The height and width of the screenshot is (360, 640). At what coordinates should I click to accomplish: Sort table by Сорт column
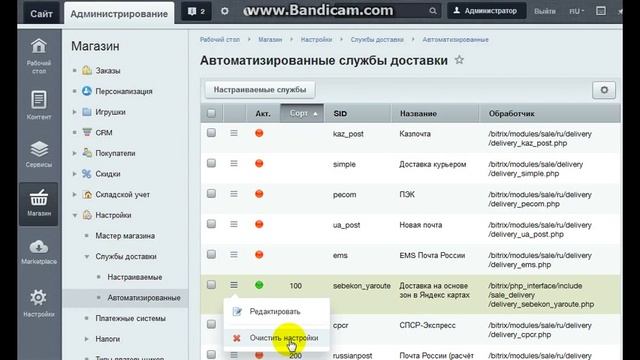click(302, 113)
